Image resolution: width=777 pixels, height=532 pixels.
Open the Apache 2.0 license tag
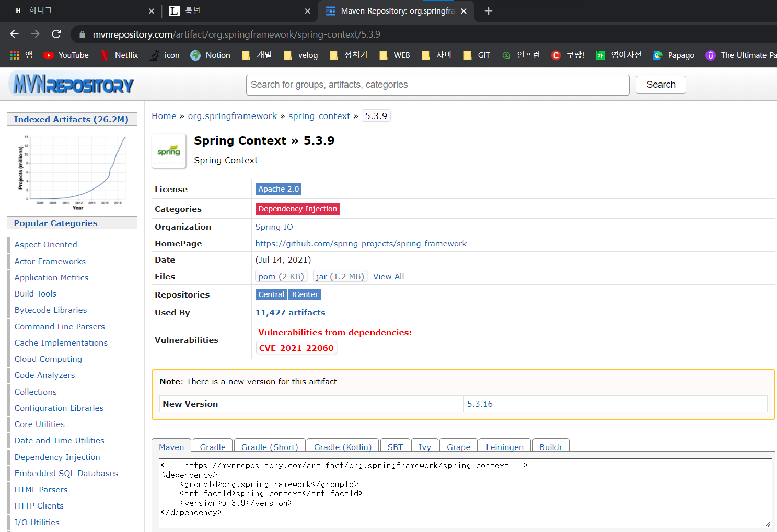pyautogui.click(x=279, y=189)
